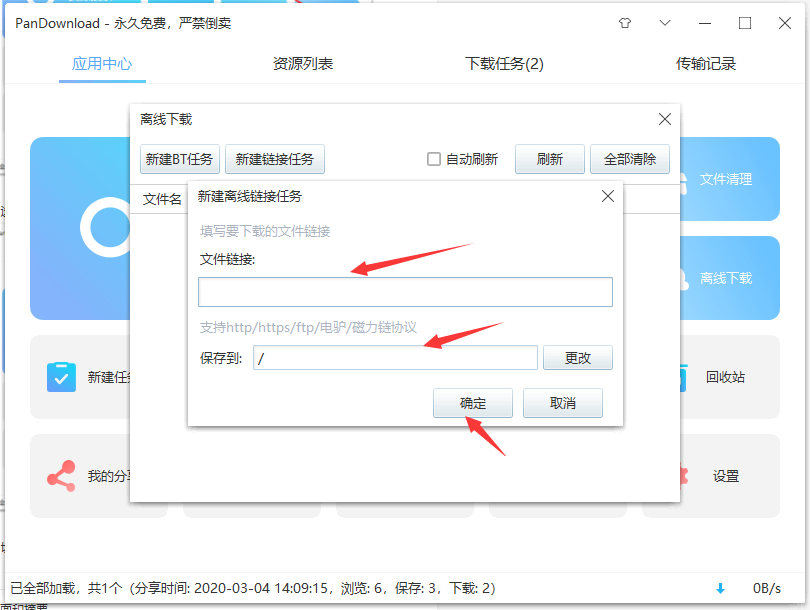Maximize the PanDownload window
The height and width of the screenshot is (610, 810).
point(744,23)
